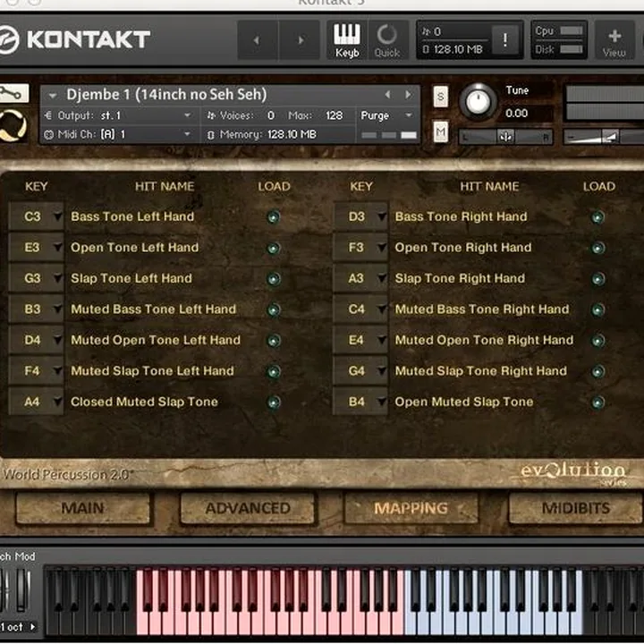
Task: Open the Purge dropdown menu
Action: [x=386, y=115]
